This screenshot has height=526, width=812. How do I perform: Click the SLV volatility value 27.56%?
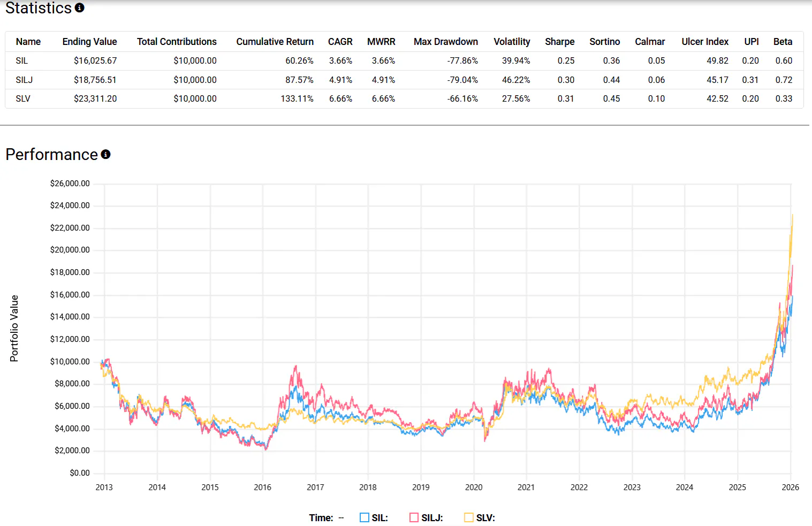point(516,99)
